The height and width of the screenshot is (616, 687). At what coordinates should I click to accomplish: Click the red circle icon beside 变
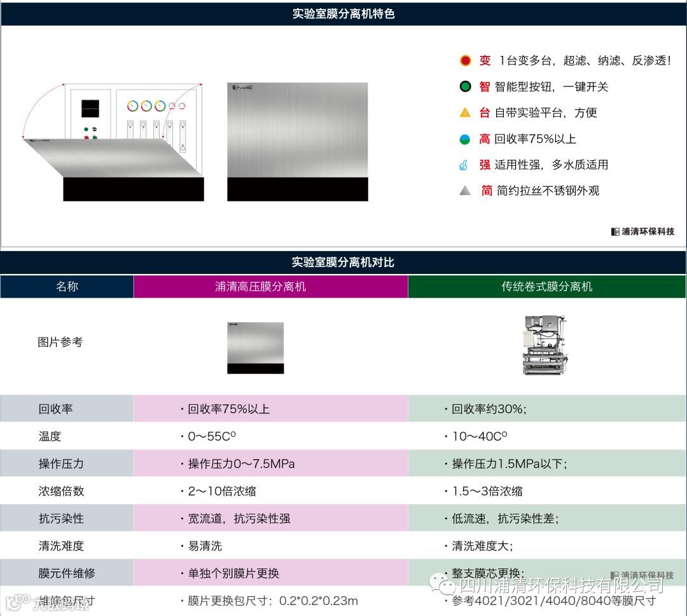pos(465,60)
